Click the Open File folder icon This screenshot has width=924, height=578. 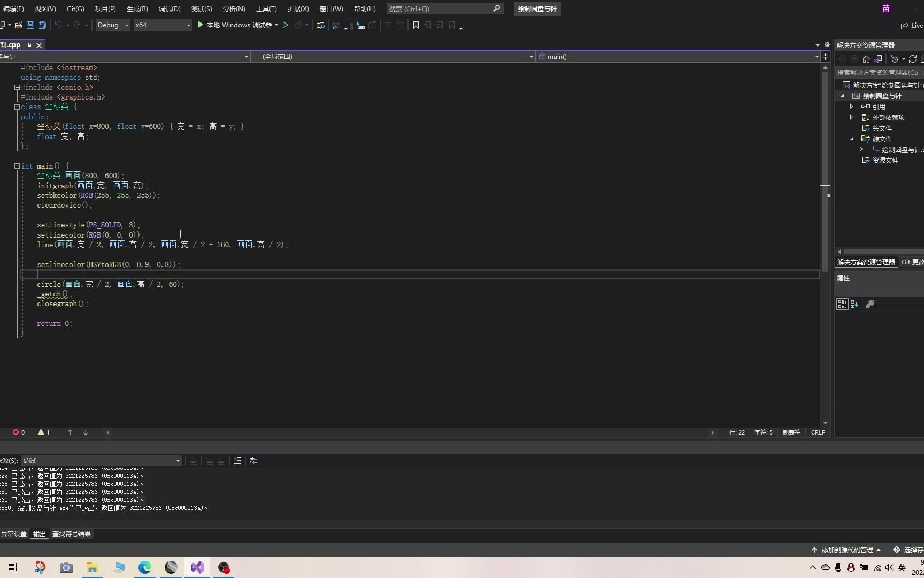click(19, 25)
